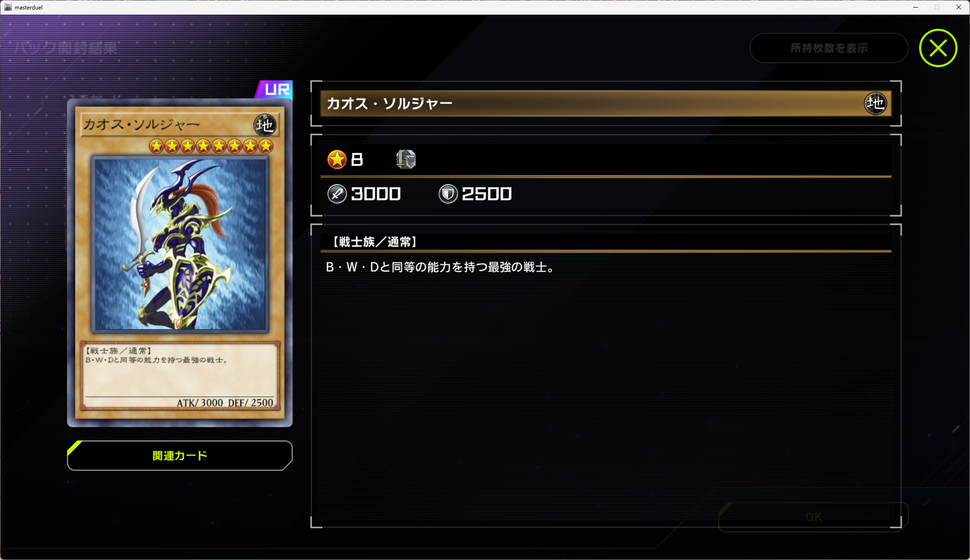Click the card name header bar

606,103
